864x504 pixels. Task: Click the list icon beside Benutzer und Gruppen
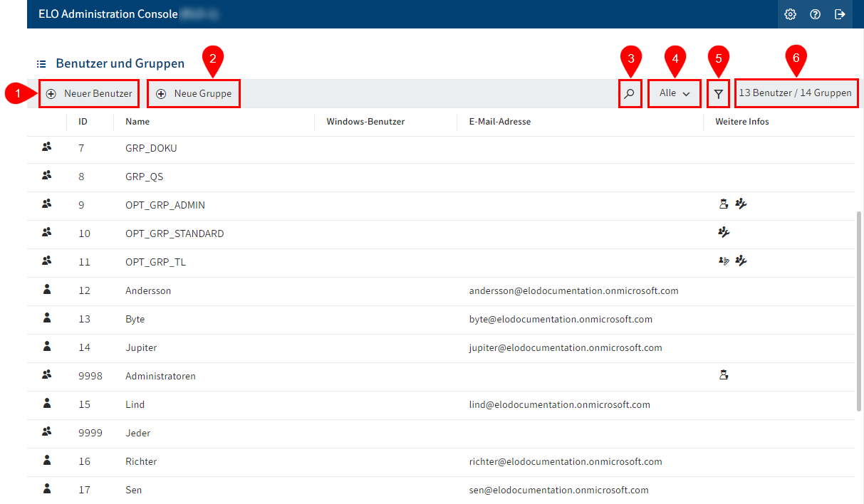[41, 64]
